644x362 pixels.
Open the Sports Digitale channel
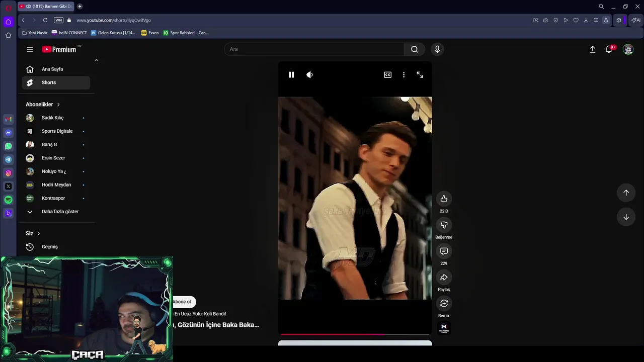56,131
